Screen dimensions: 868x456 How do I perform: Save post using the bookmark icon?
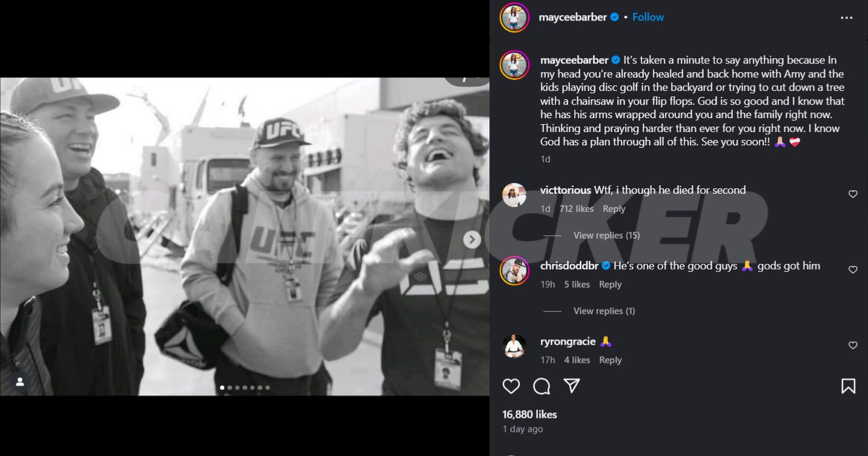(x=848, y=386)
